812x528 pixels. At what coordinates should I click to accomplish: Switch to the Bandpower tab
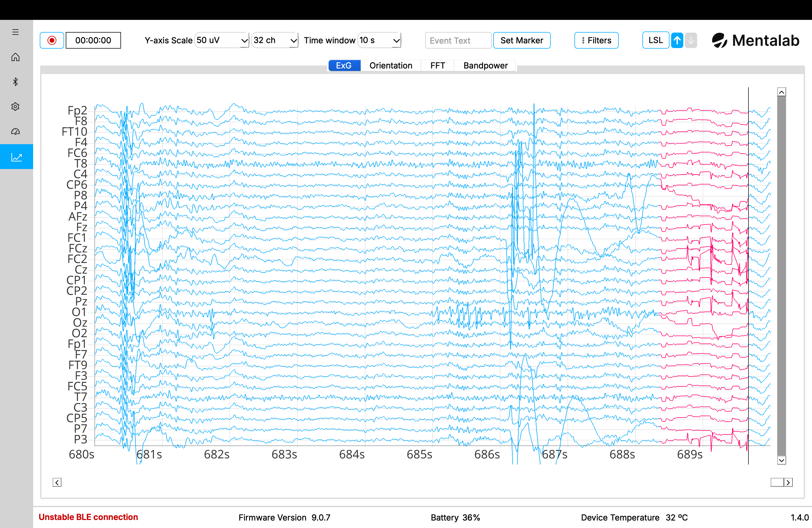485,65
